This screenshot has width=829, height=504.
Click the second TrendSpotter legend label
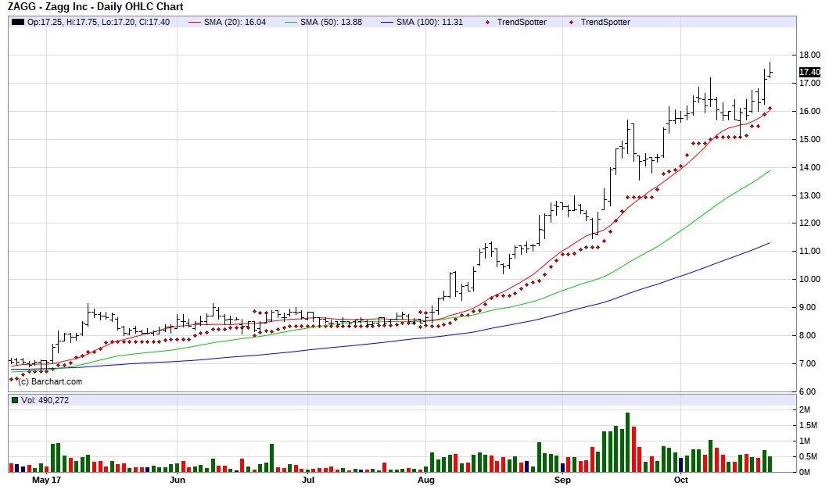[605, 22]
